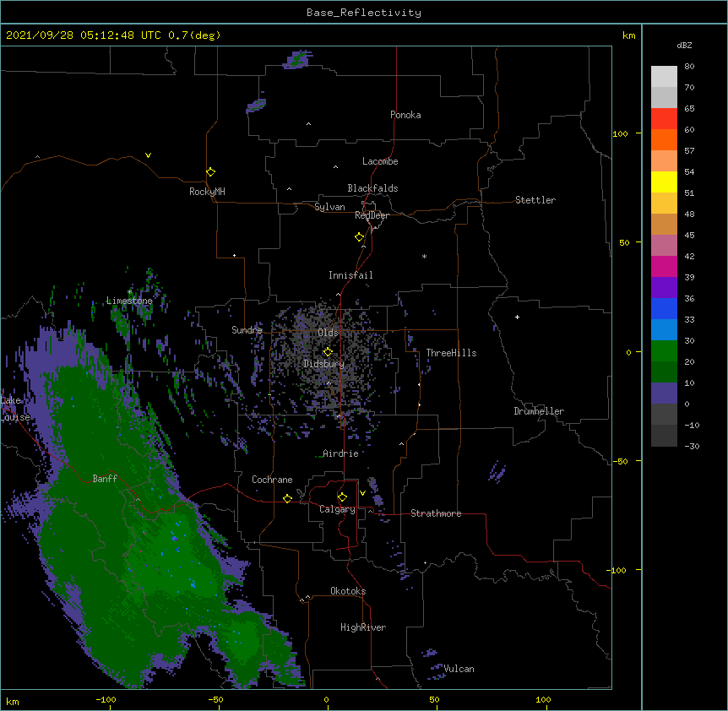Screen dimensions: 728x711
Task: Click the Stettler label
Action: click(x=535, y=200)
